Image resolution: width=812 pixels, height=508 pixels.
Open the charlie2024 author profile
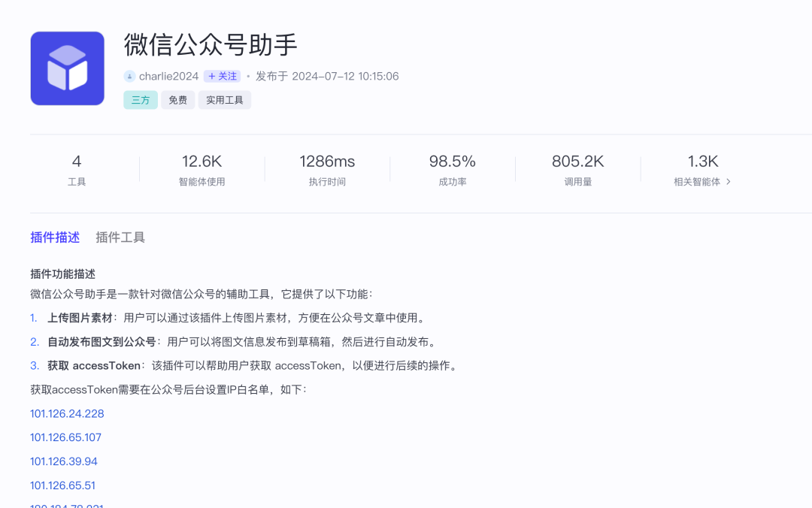tap(168, 77)
